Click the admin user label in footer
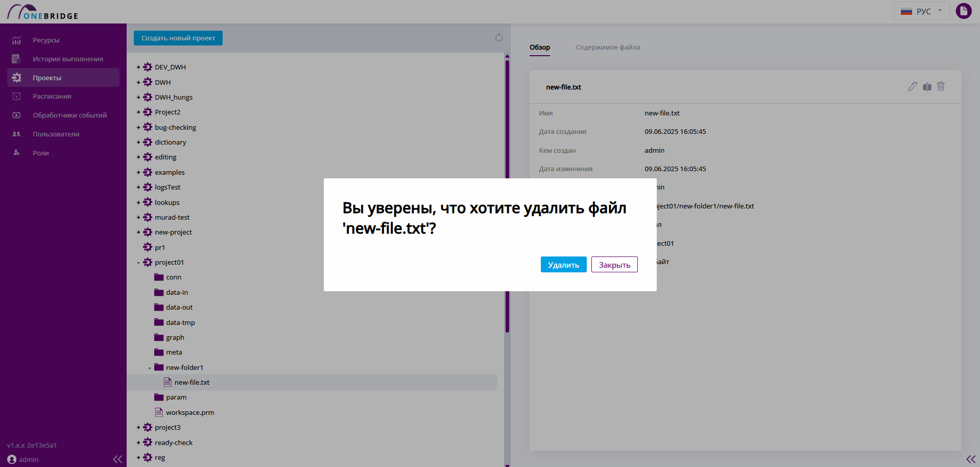This screenshot has height=467, width=980. coord(29,459)
